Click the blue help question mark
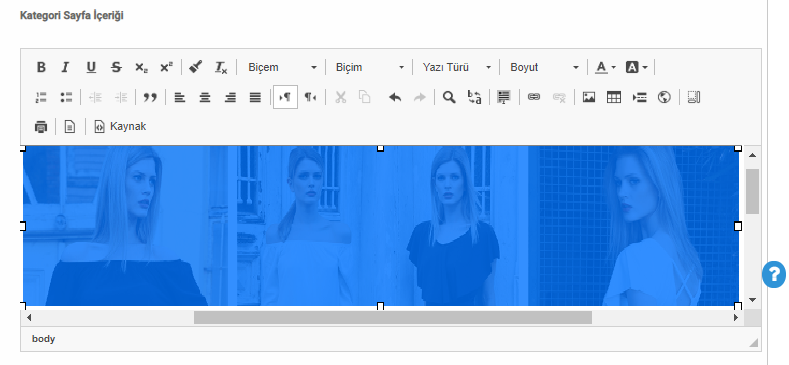The image size is (789, 365). 774,274
